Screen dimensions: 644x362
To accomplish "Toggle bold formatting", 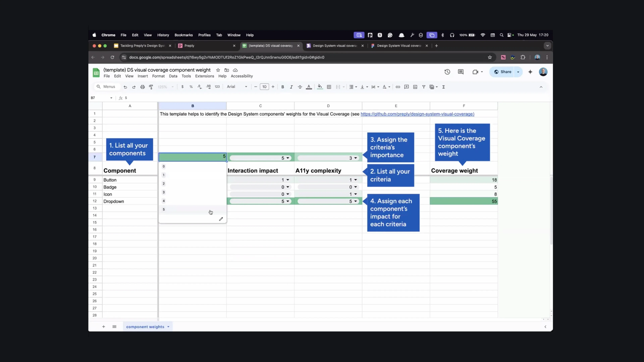I will pos(283,87).
